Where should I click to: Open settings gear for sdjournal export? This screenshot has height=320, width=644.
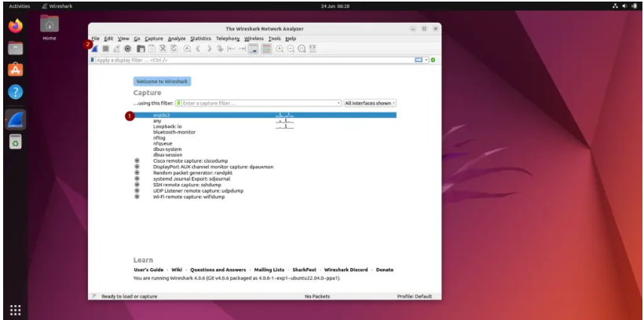point(137,179)
